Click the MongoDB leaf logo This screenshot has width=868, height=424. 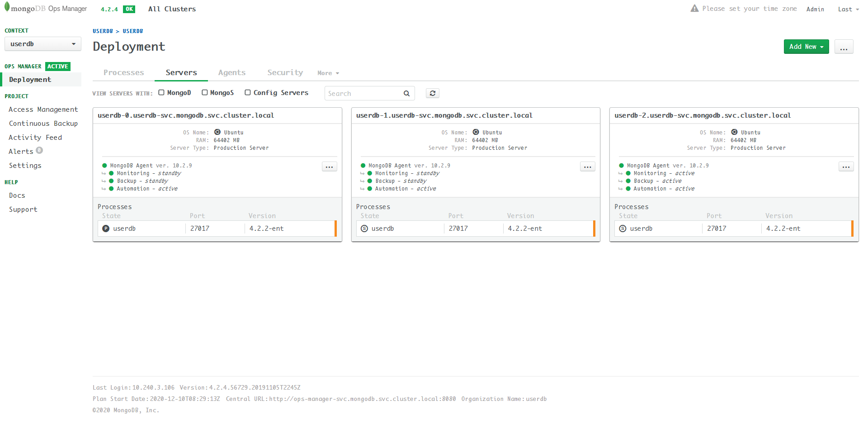point(7,7)
